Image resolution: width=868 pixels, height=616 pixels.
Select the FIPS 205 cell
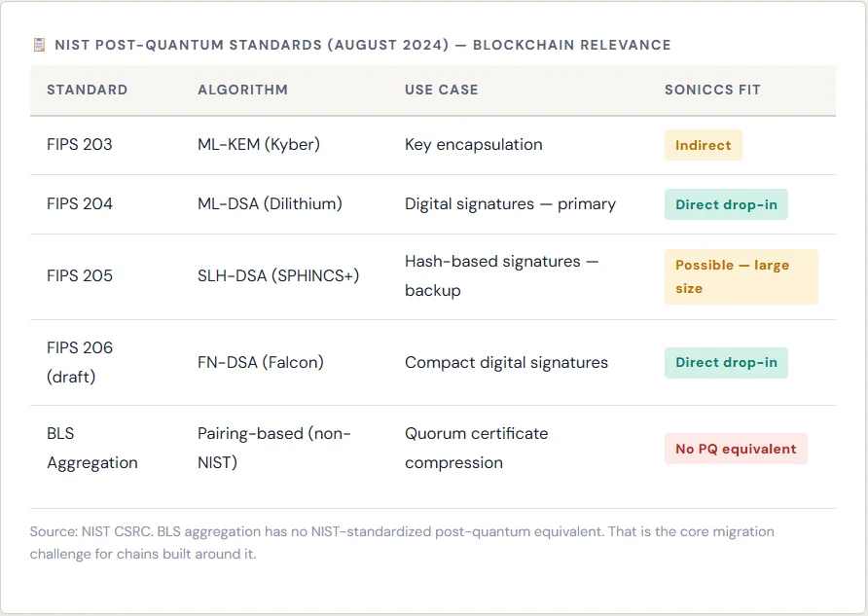[80, 275]
